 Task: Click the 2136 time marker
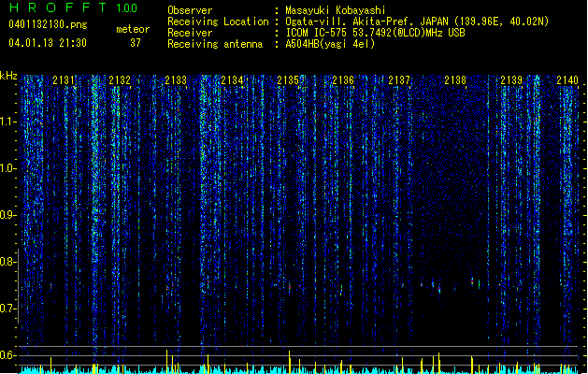tap(343, 80)
